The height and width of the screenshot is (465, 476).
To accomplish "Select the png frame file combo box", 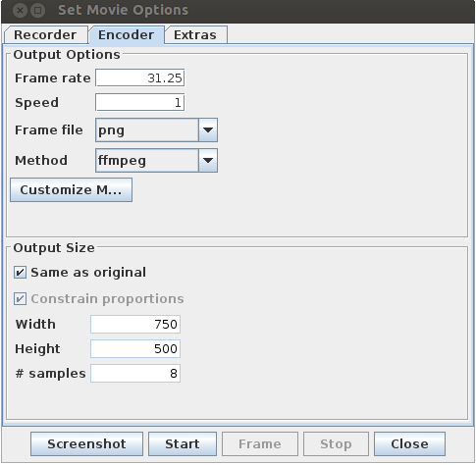I will [x=156, y=130].
